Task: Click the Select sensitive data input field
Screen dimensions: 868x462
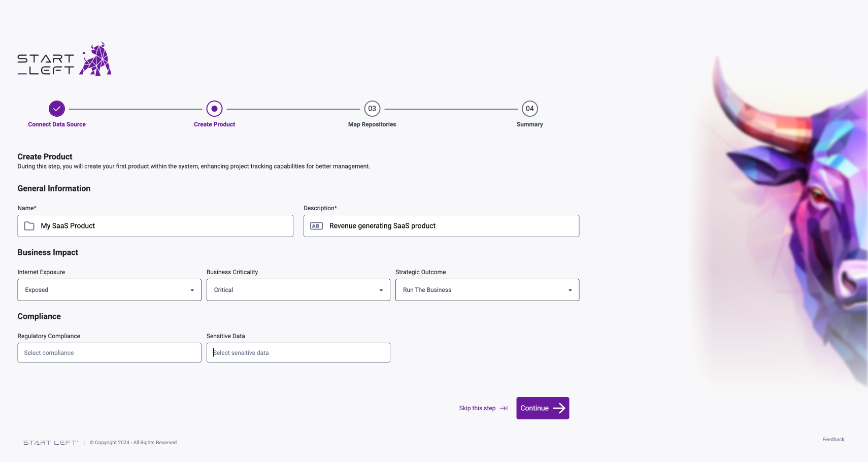Action: [298, 352]
